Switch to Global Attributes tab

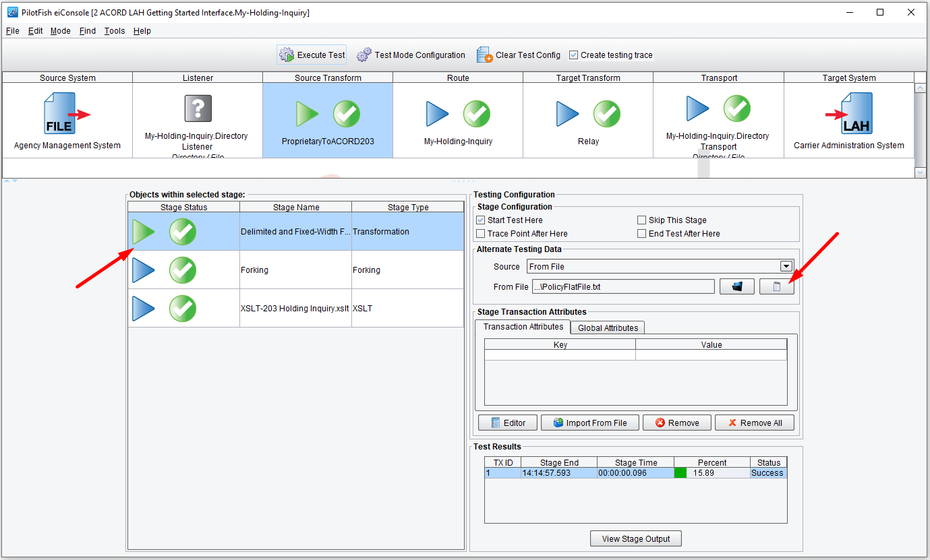[608, 328]
